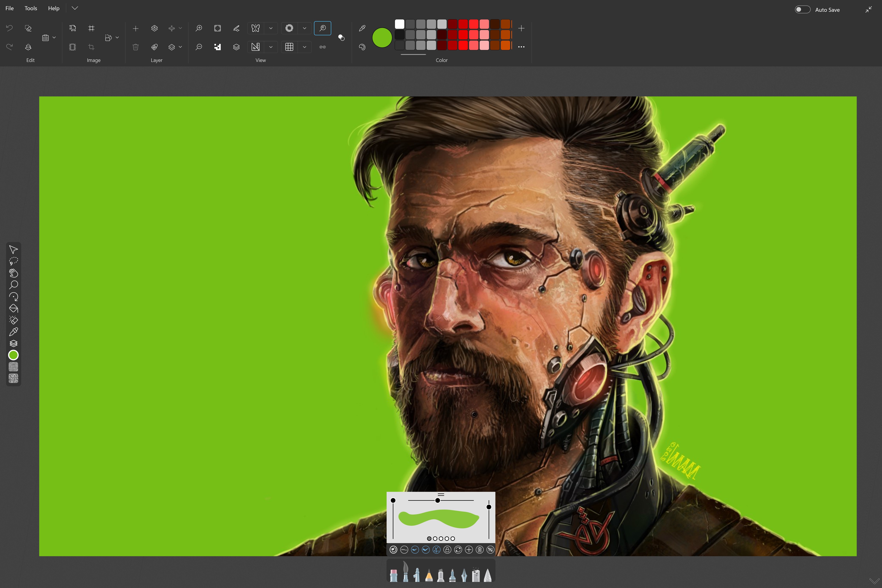The image size is (882, 588).
Task: Add a new layer with the plus icon
Action: 135,28
